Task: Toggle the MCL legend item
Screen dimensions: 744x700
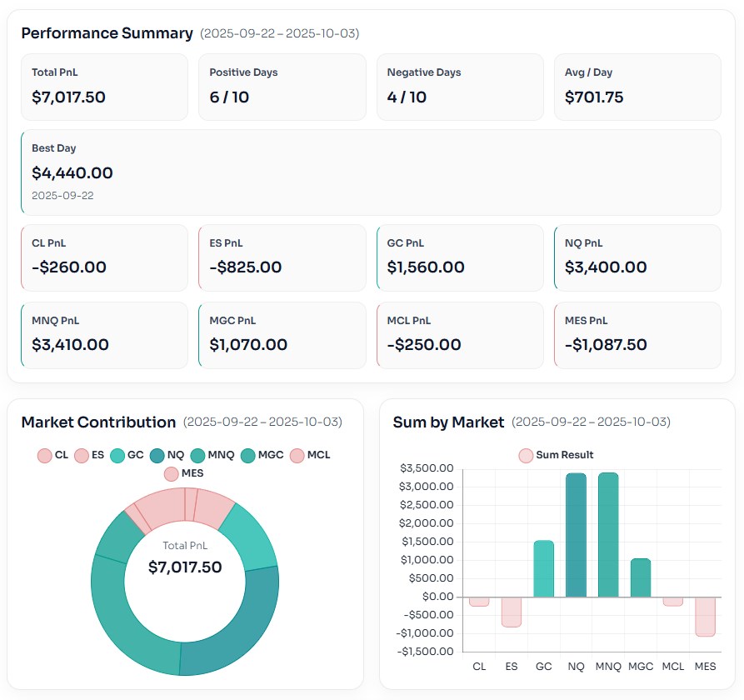Action: point(309,456)
